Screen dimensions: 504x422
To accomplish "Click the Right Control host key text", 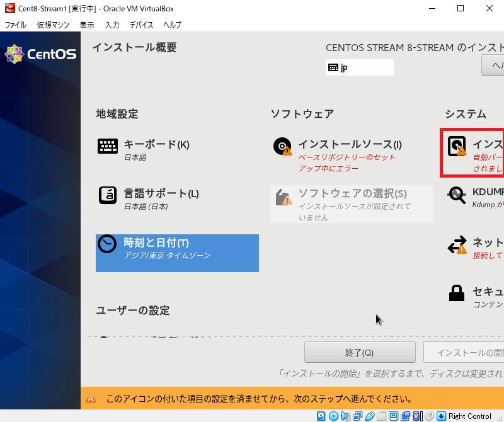I will click(469, 416).
